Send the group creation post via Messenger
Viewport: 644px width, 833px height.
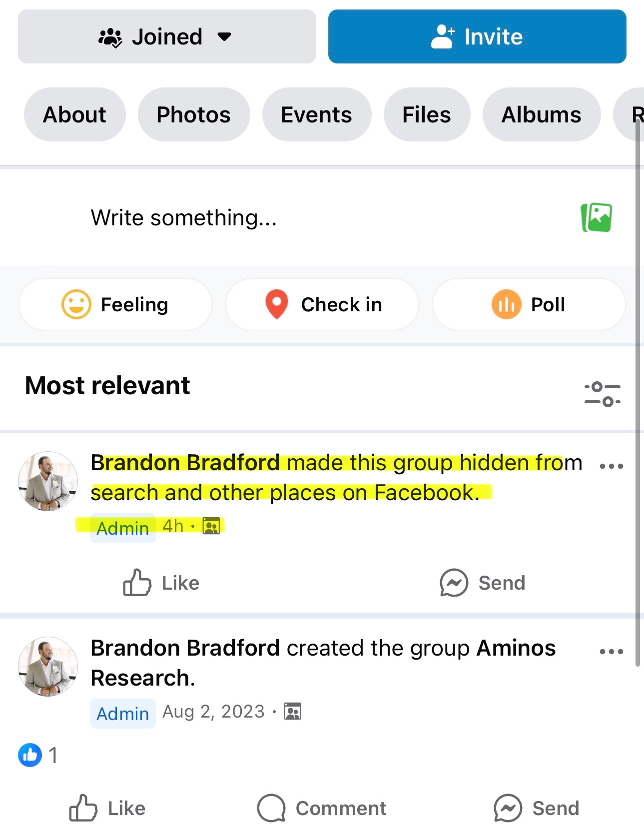[536, 808]
